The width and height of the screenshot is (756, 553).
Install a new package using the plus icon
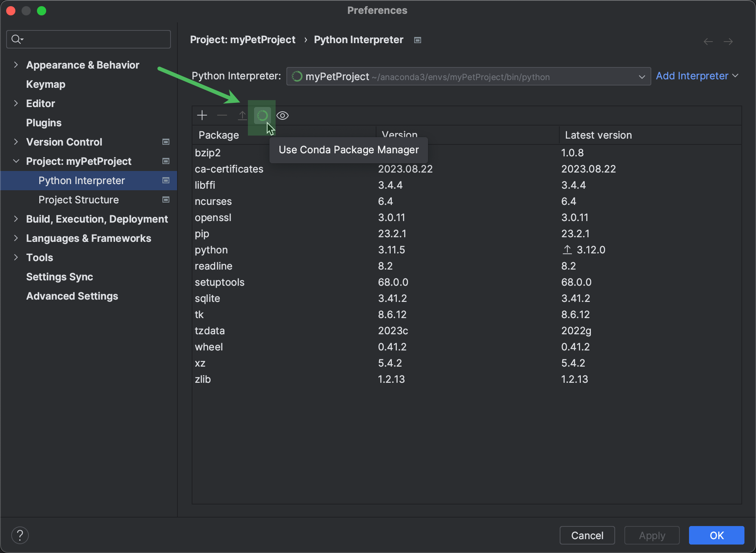coord(202,115)
